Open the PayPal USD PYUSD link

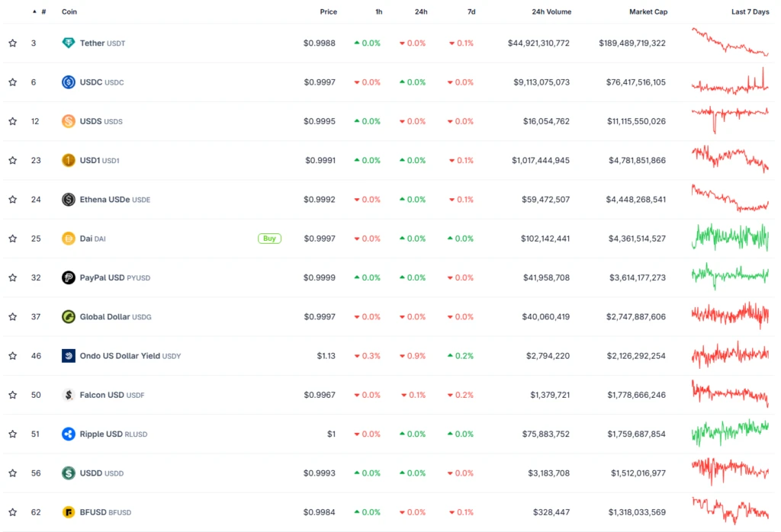tap(115, 277)
